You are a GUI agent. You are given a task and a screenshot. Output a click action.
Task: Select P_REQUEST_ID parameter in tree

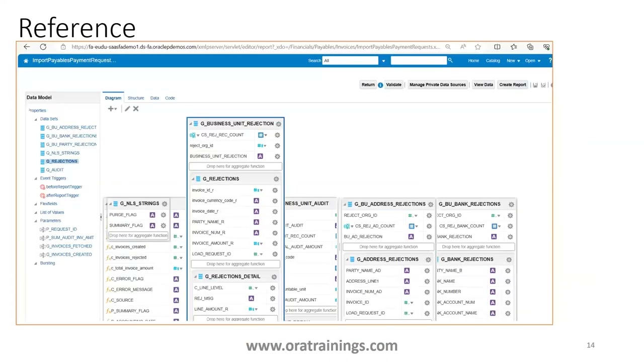[x=61, y=229]
